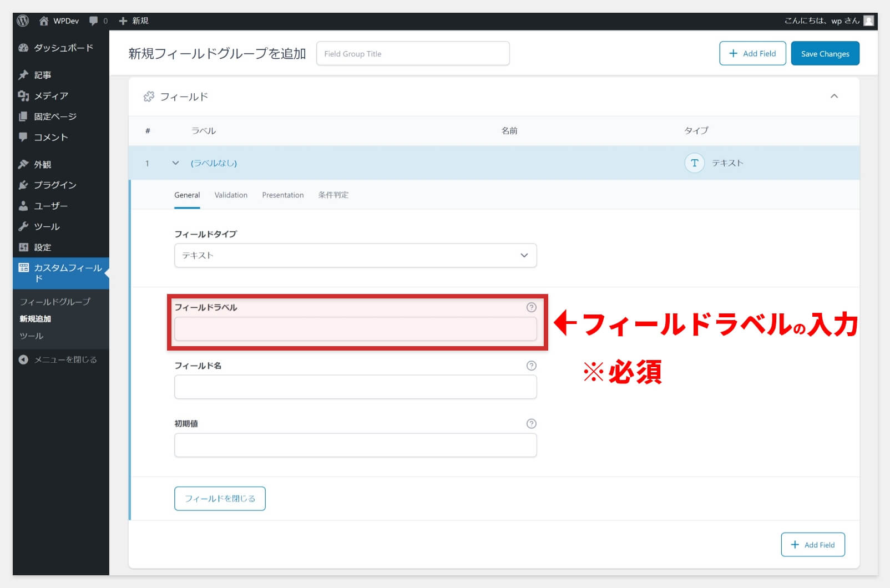Switch to the Presentation tab
This screenshot has height=588, width=890.
[x=283, y=195]
